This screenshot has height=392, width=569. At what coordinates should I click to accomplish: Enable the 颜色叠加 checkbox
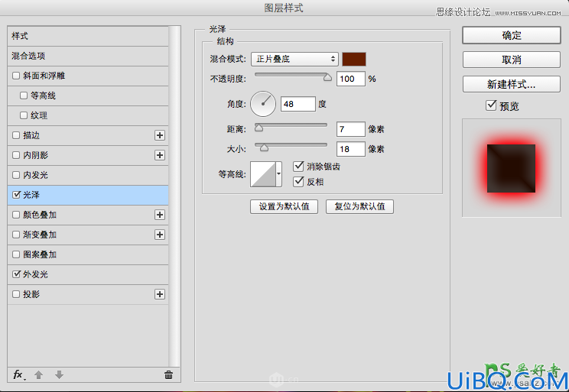point(16,215)
